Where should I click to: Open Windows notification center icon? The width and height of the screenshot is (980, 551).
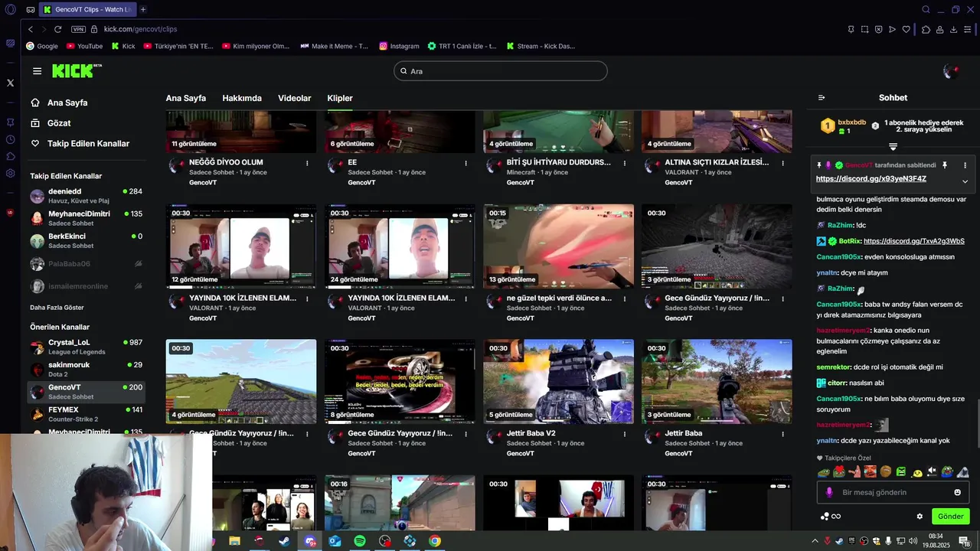pyautogui.click(x=964, y=541)
